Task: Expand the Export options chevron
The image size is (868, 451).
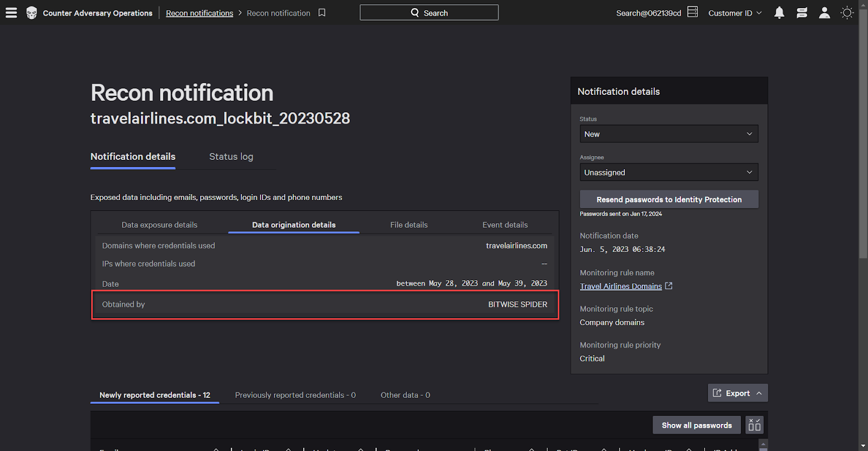Action: [x=759, y=393]
